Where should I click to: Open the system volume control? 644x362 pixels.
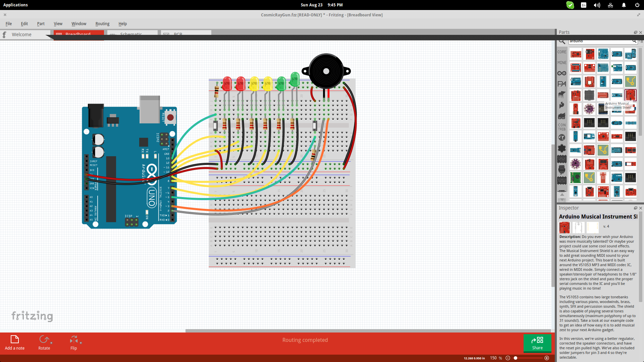point(597,5)
